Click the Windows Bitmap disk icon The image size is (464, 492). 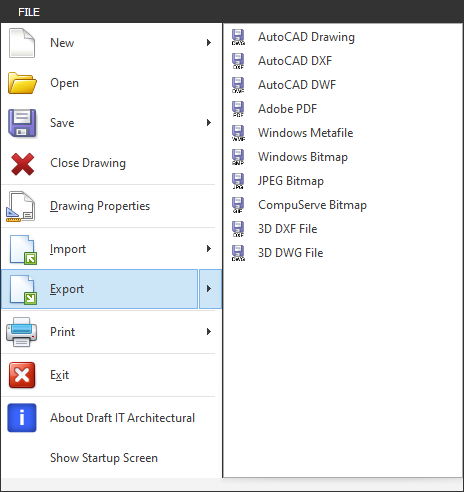(x=238, y=157)
